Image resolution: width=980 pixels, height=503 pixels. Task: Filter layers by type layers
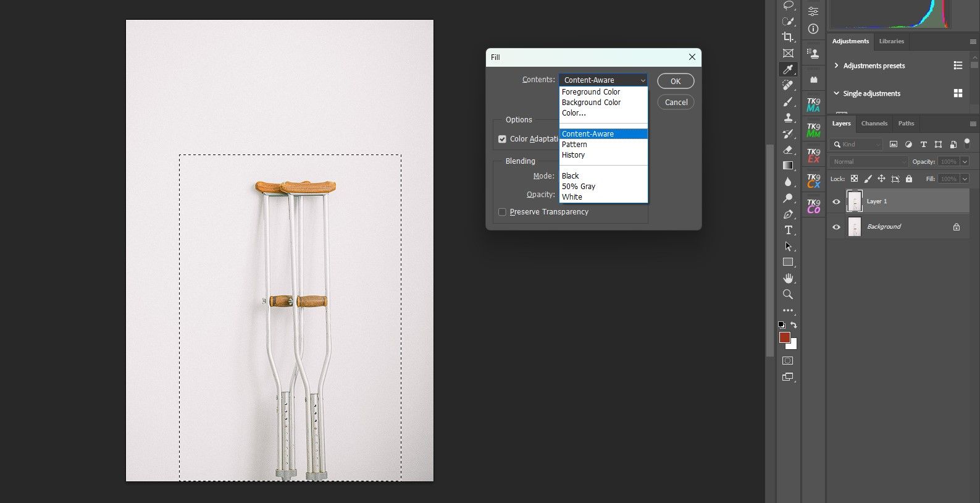click(x=923, y=144)
